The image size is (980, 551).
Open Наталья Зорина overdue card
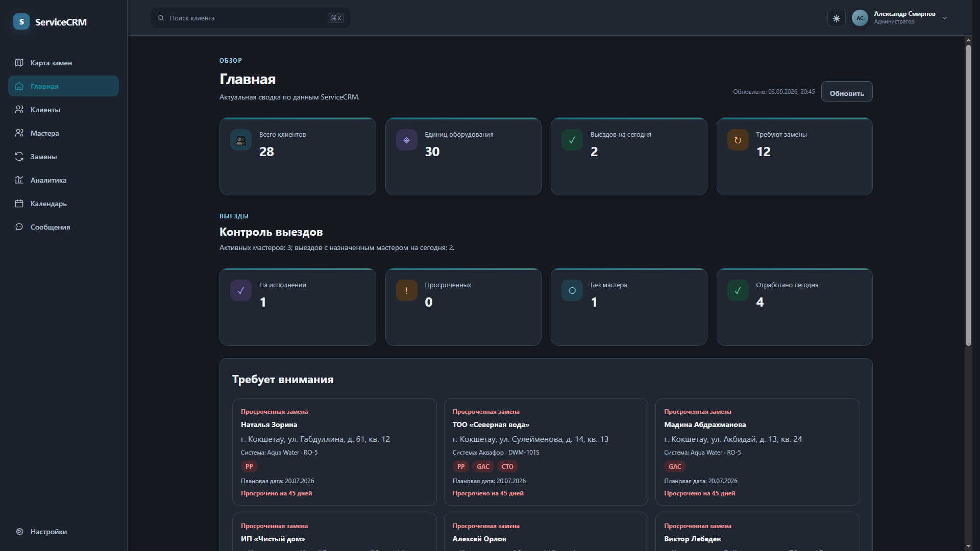[334, 452]
